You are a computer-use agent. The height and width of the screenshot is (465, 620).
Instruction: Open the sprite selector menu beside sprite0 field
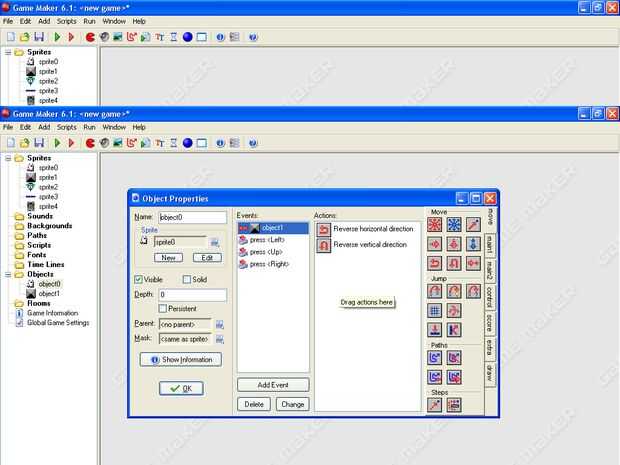(215, 242)
